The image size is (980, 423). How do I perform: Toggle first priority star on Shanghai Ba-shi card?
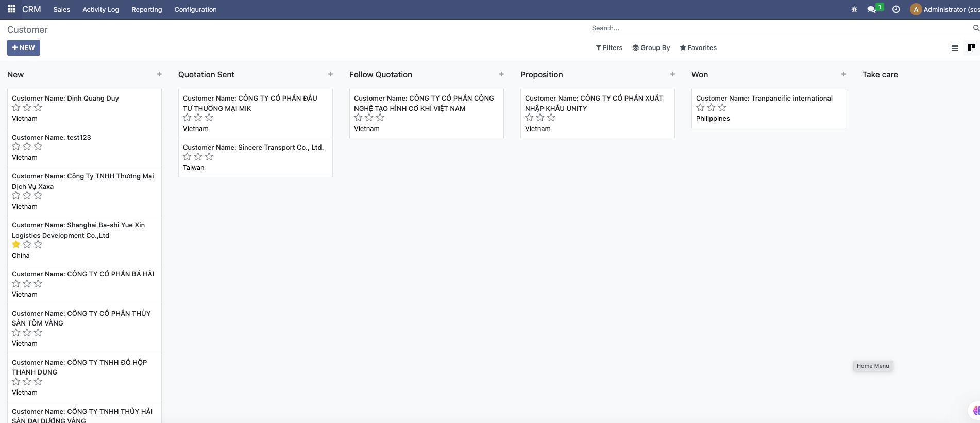click(x=16, y=245)
